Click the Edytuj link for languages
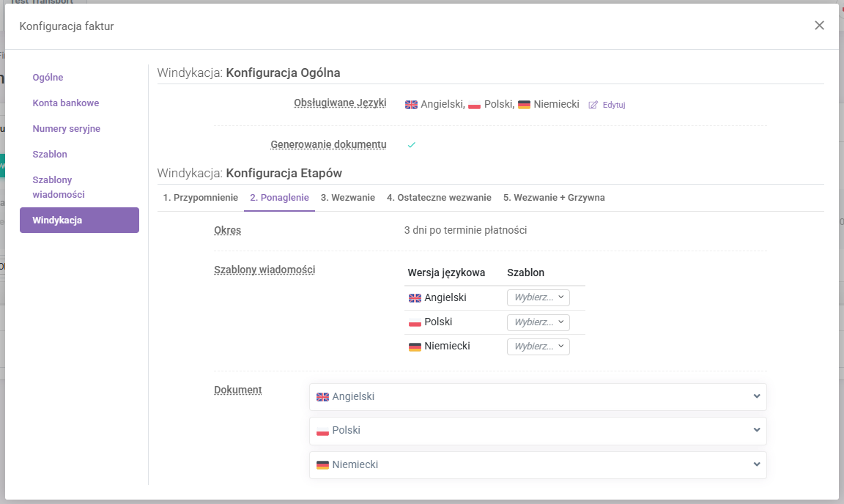 [614, 105]
